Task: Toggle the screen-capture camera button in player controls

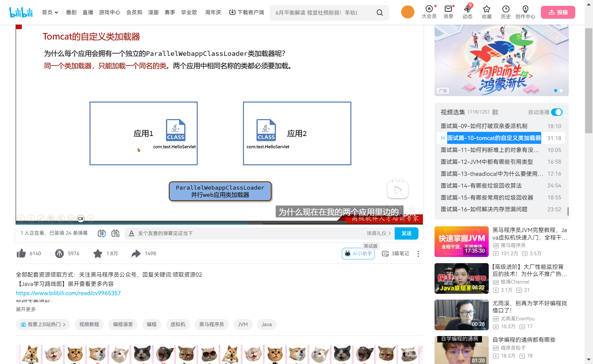Action: tap(81, 218)
